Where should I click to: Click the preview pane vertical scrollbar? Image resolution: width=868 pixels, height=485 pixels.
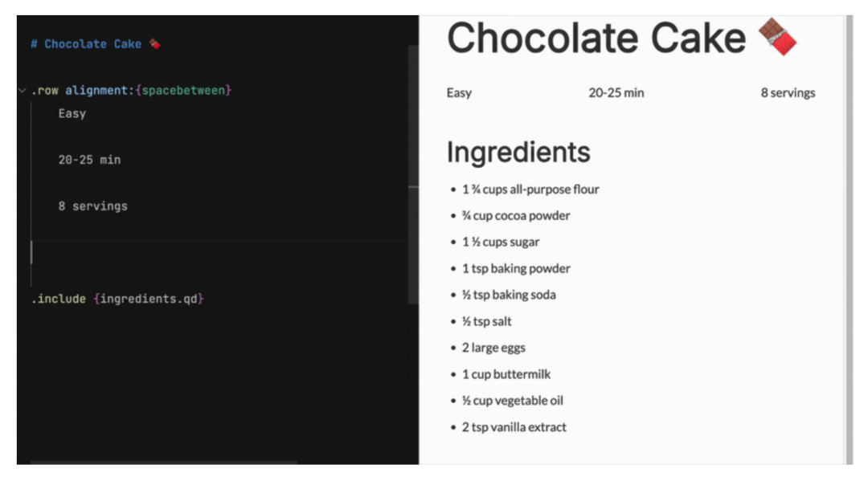[850, 239]
